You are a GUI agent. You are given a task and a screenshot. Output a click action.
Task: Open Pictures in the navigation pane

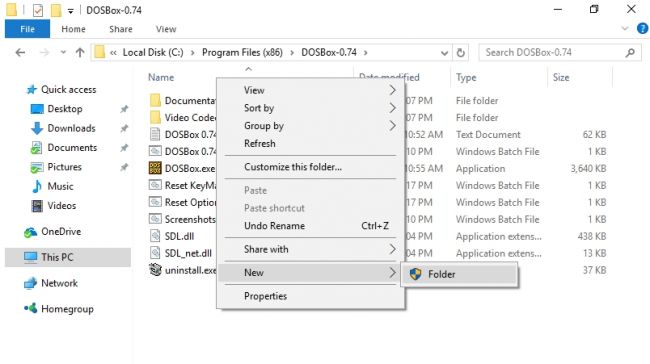[x=64, y=167]
